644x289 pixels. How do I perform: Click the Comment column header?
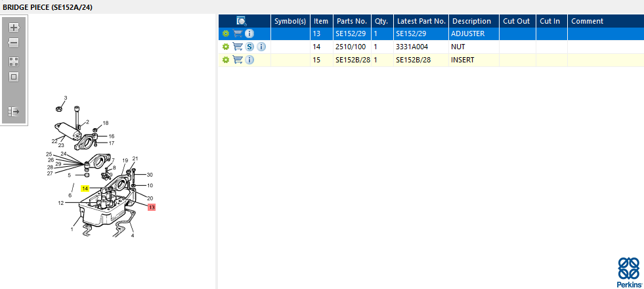587,21
